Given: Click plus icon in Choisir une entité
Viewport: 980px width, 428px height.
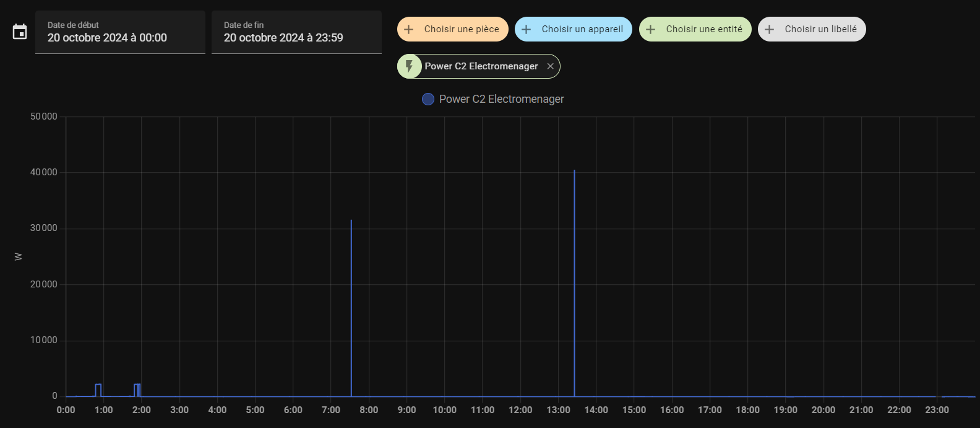Looking at the screenshot, I should tap(651, 29).
